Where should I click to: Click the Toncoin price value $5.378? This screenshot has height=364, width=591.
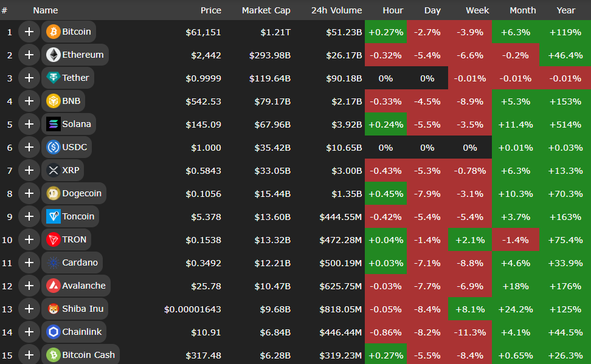[207, 216]
